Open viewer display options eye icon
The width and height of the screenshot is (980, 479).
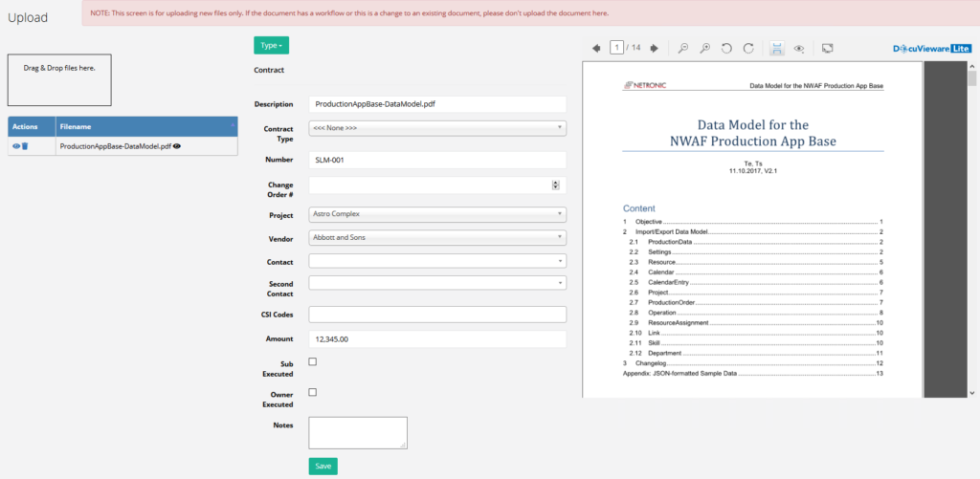pos(799,49)
